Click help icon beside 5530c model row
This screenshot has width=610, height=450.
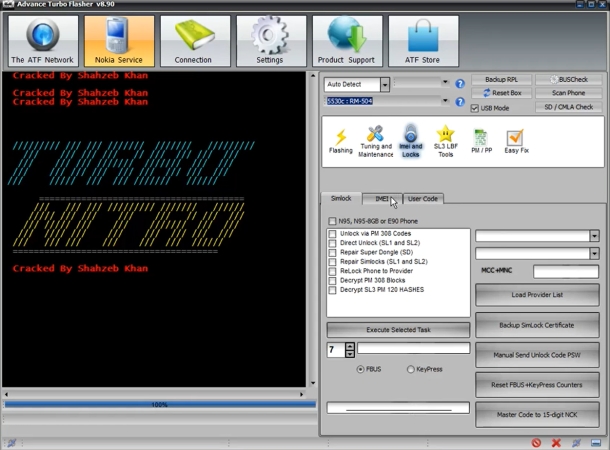[x=460, y=102]
